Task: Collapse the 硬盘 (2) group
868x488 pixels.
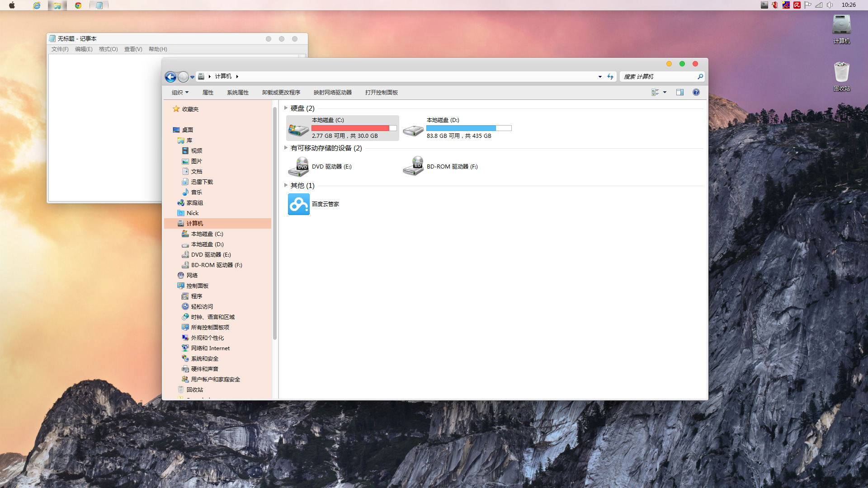Action: [286, 108]
